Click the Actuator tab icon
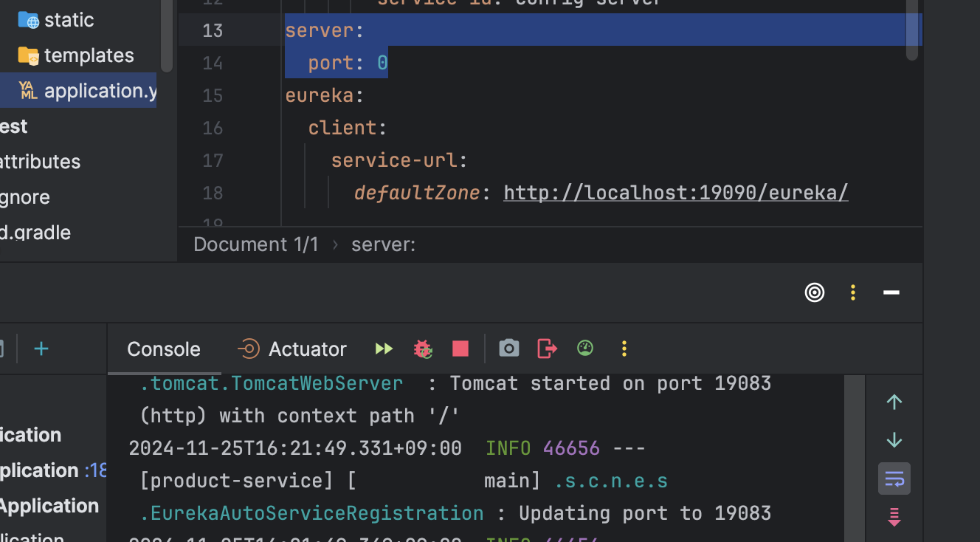Screen dimensions: 980x542 pos(248,349)
